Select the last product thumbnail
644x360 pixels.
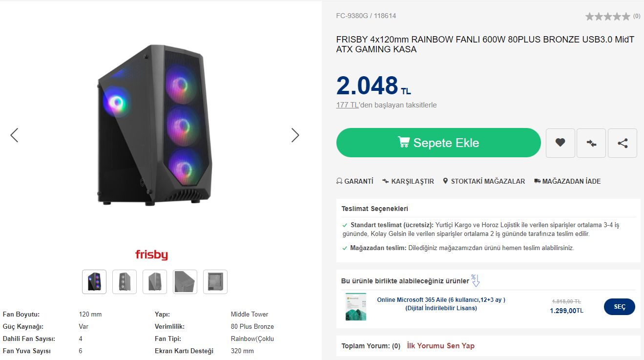[x=215, y=282]
